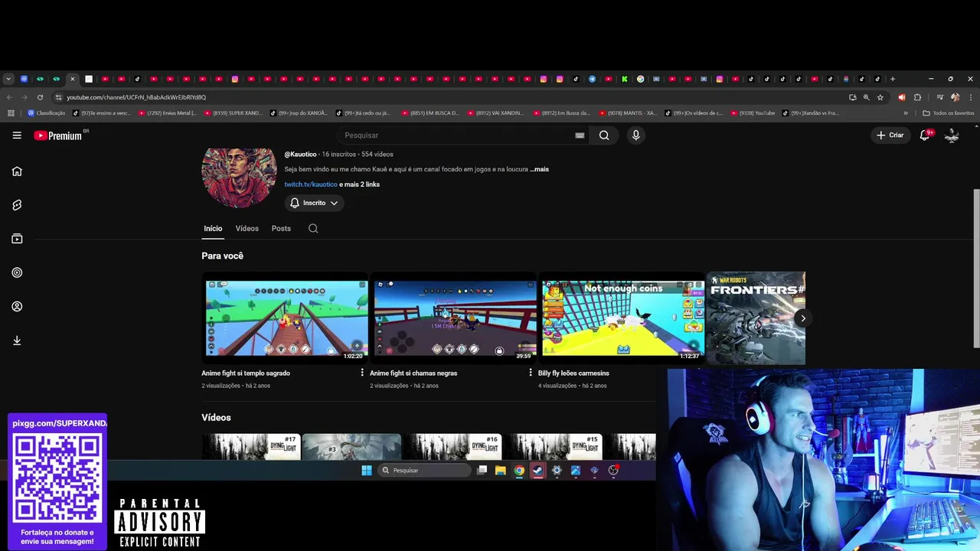This screenshot has height=551, width=980.
Task: Open Chrome from the taskbar
Action: coord(519,471)
